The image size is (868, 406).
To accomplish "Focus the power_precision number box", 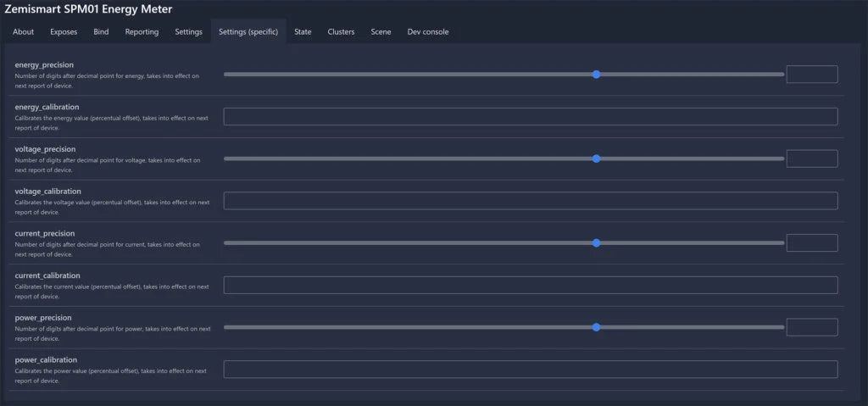I will coord(811,327).
